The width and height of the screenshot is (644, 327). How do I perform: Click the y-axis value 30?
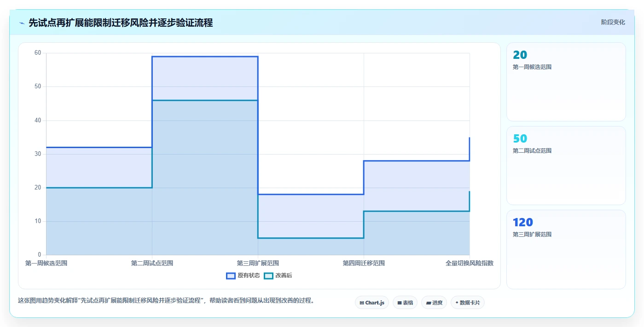pyautogui.click(x=38, y=154)
